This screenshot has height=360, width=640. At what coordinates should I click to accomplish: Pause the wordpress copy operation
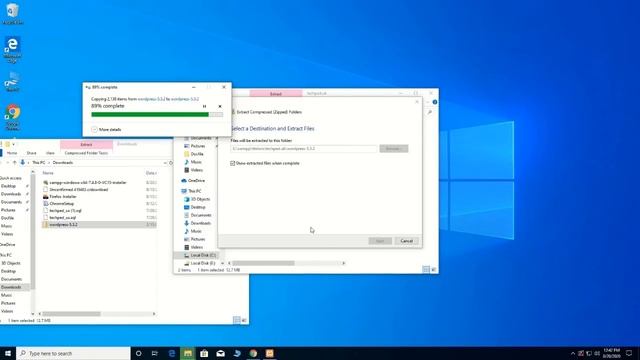204,106
